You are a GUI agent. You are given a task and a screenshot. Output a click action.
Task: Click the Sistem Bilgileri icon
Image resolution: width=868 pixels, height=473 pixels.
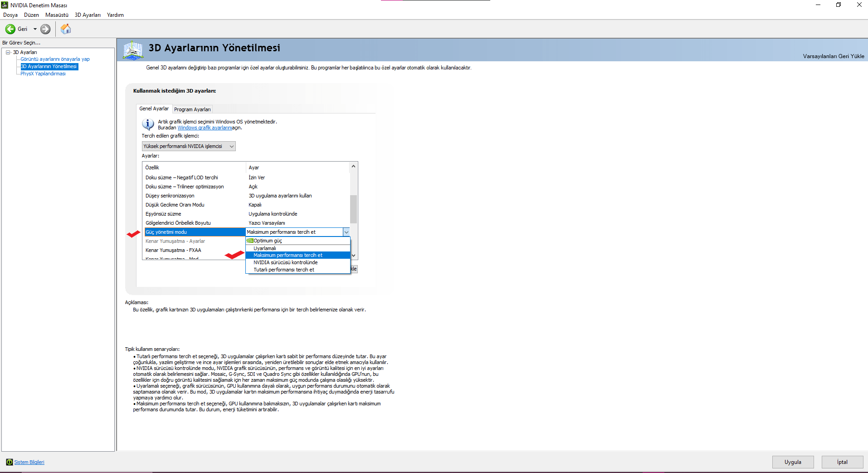pyautogui.click(x=9, y=462)
